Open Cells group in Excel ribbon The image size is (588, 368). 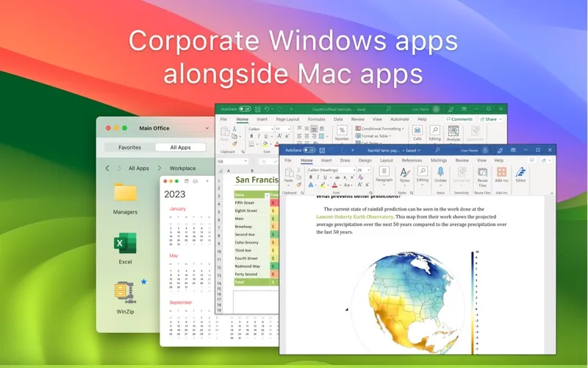417,133
